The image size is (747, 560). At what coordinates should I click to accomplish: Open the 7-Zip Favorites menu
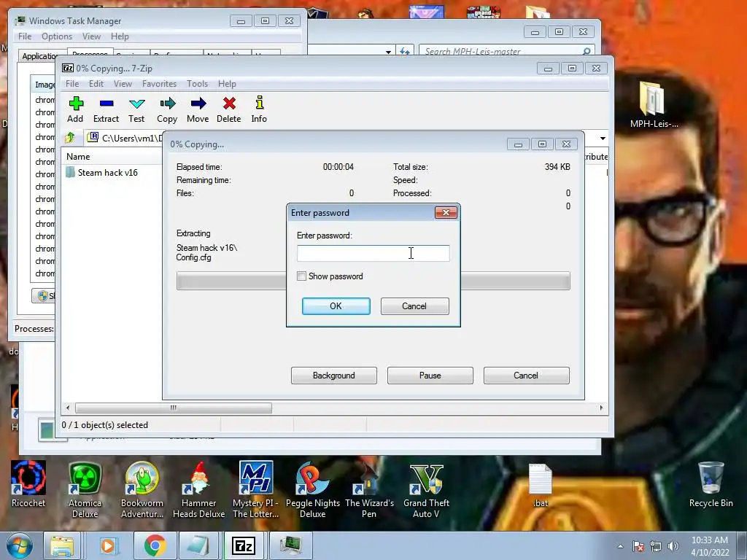159,84
